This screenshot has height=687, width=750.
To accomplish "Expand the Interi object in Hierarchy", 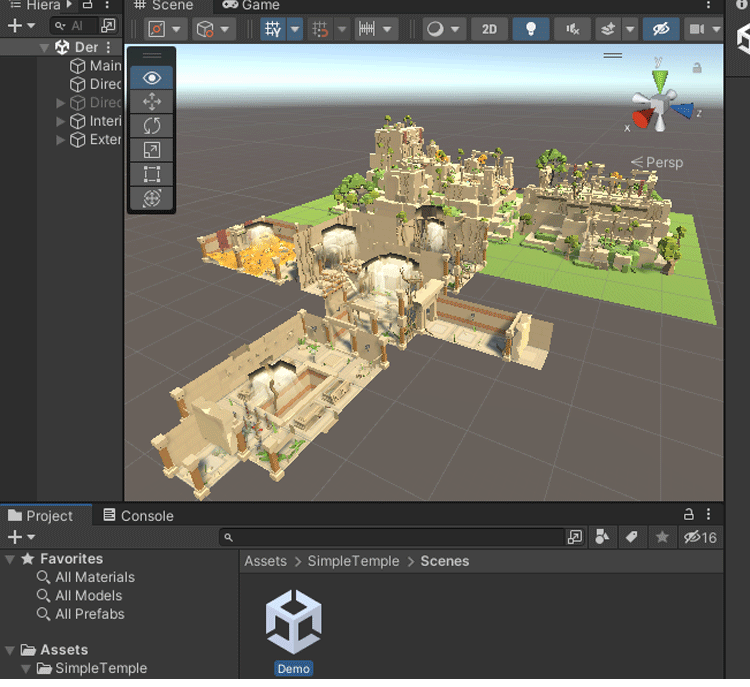I will [x=60, y=121].
